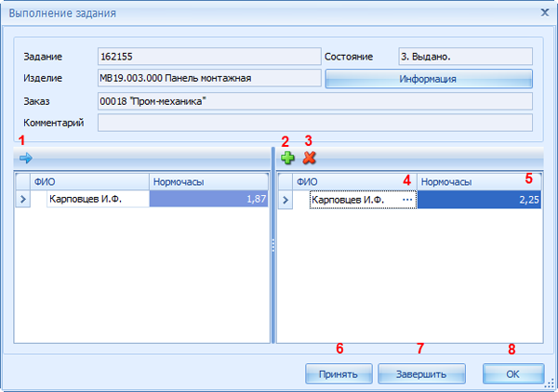Image resolution: width=558 pixels, height=392 pixels.
Task: Click the ФИО column header in left table
Action: coord(89,182)
